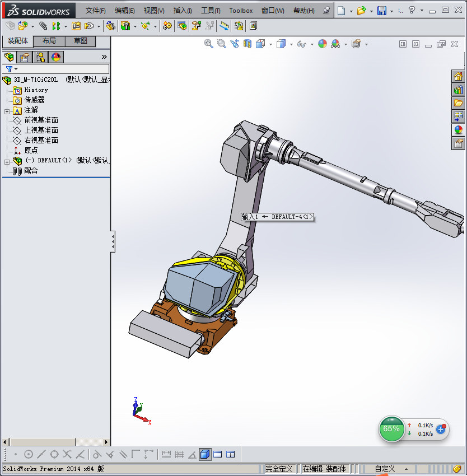The height and width of the screenshot is (476, 467).
Task: Select 前视基准面 in the feature tree
Action: pyautogui.click(x=41, y=120)
